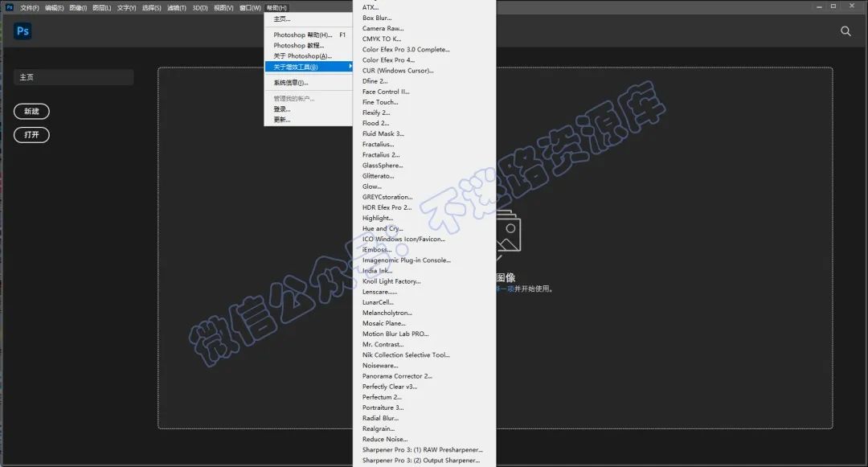Select Sharpener Pro 3: (1) RAW Presharpener...
The height and width of the screenshot is (467, 868).
(x=424, y=449)
